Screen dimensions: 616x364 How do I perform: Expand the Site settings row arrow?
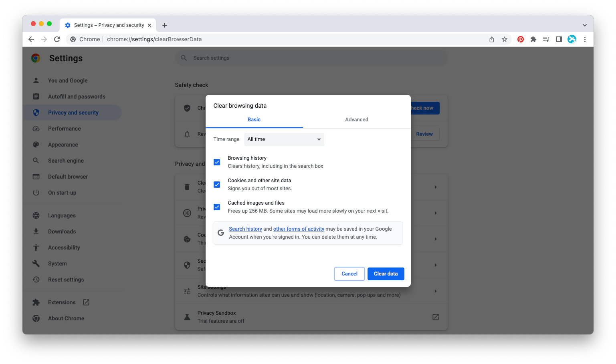point(436,291)
